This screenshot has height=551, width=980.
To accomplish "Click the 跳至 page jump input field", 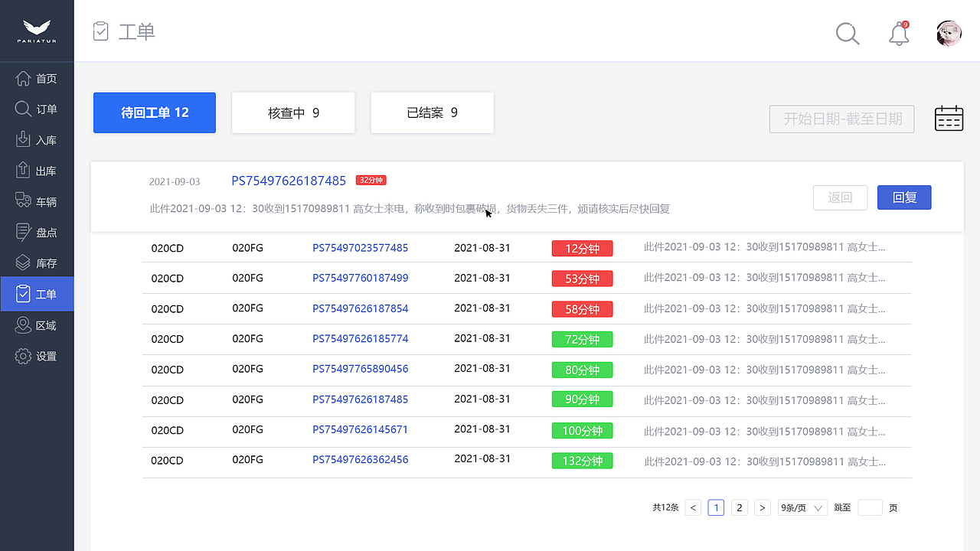I will tap(870, 507).
